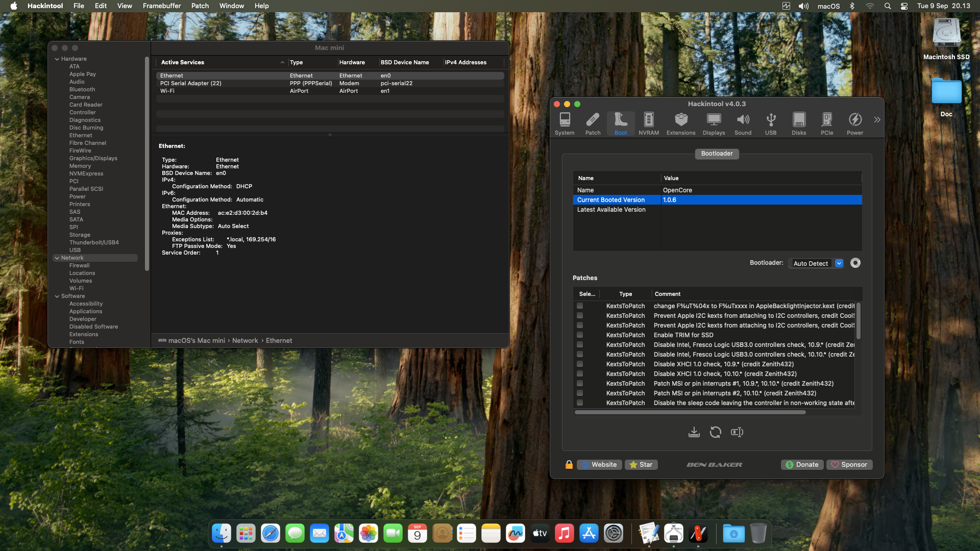Screen dimensions: 980x551
Task: Click the Website button
Action: (599, 464)
